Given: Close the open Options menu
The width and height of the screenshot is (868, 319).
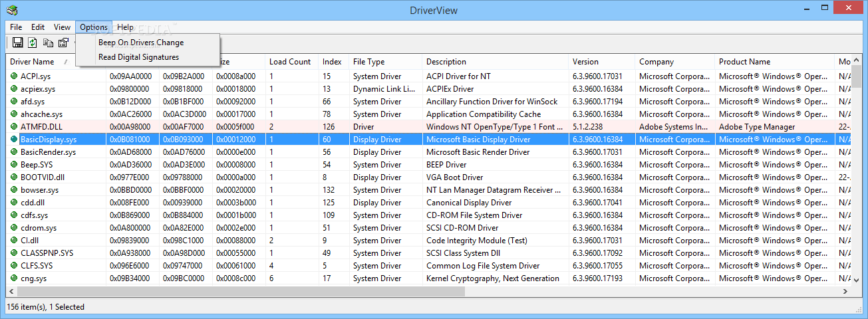Looking at the screenshot, I should [x=94, y=27].
